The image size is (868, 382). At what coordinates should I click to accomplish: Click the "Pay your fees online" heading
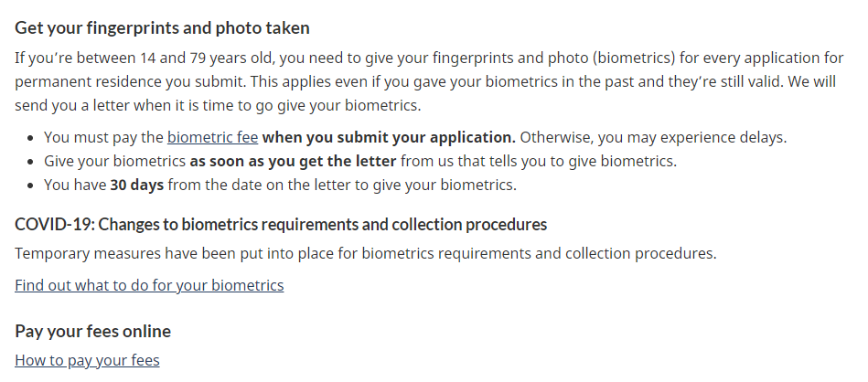92,331
